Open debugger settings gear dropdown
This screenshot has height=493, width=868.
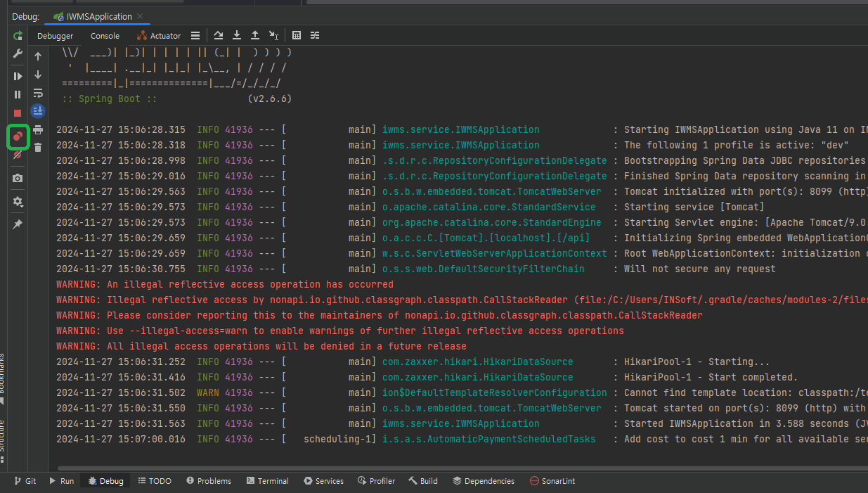click(x=18, y=201)
